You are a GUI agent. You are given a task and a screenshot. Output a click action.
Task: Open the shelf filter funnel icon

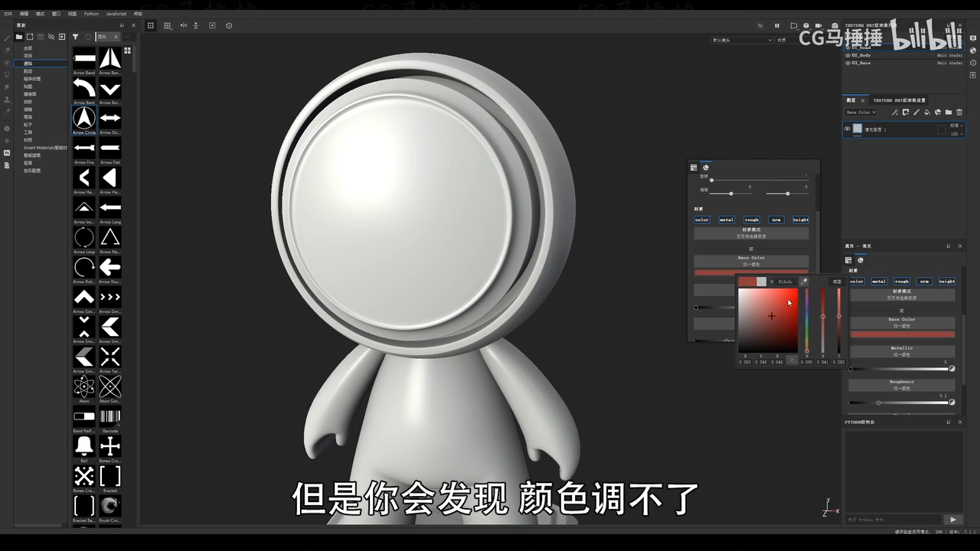tap(75, 37)
